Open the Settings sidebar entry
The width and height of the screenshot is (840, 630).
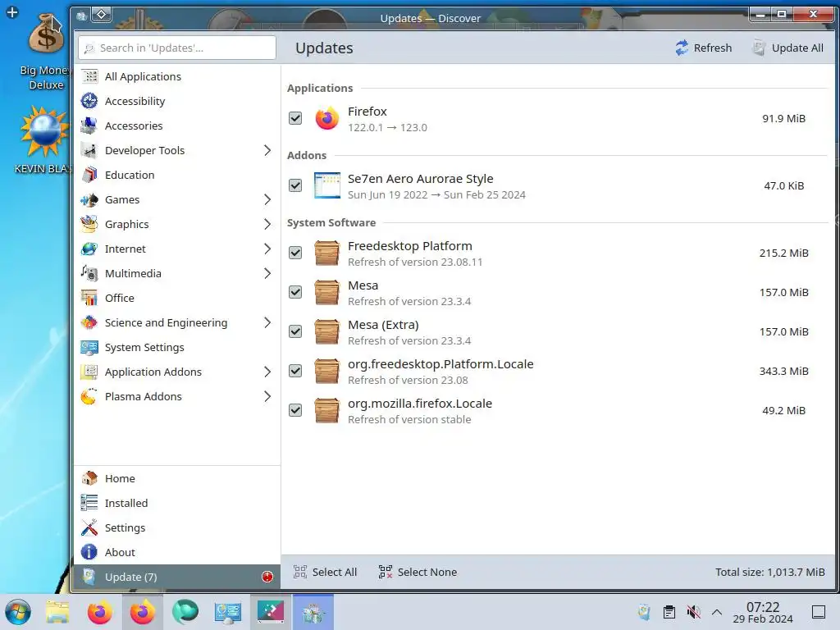click(x=177, y=527)
